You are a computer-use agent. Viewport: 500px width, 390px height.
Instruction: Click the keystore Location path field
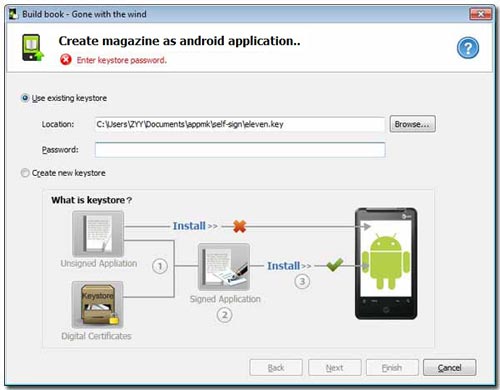point(240,124)
